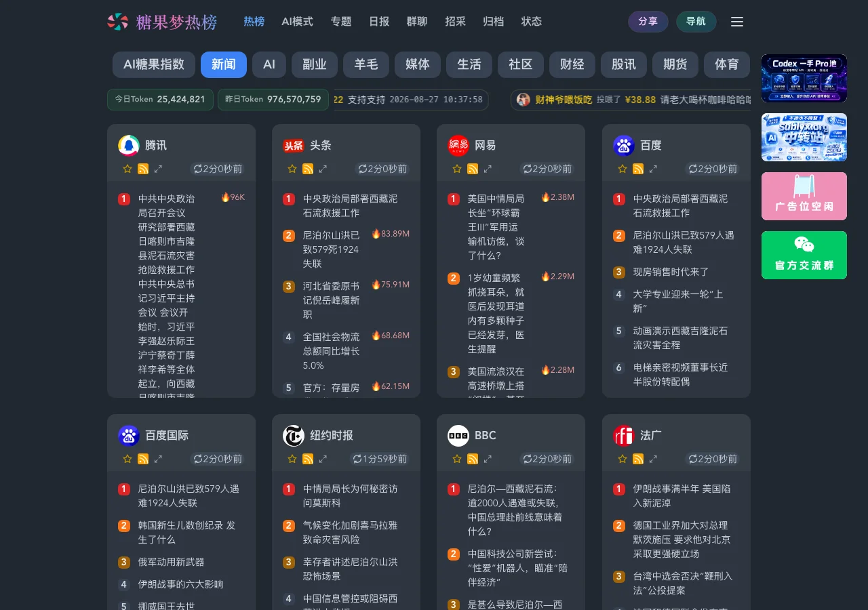Expand the 法广 card view
868x610 pixels.
pyautogui.click(x=653, y=459)
